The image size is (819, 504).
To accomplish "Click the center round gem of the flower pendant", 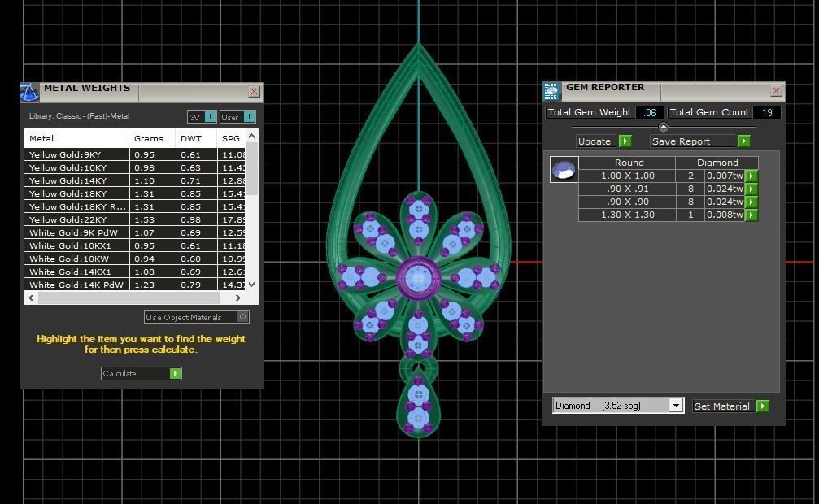I will click(x=418, y=278).
